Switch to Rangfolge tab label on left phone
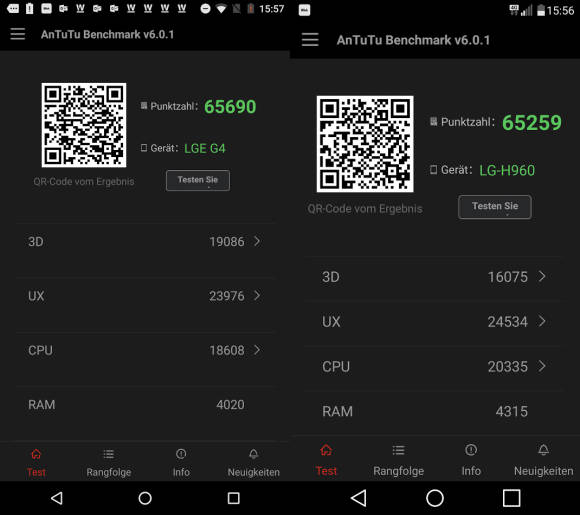 point(109,472)
